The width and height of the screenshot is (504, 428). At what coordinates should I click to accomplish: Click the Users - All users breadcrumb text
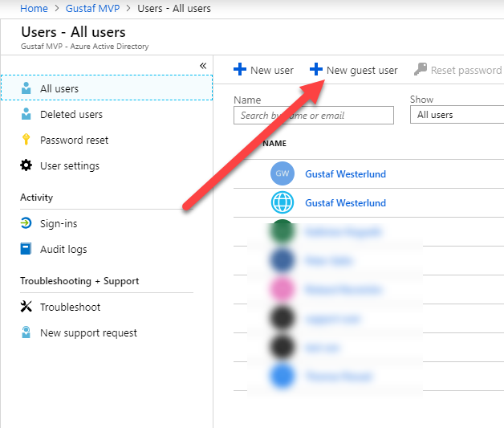(174, 8)
